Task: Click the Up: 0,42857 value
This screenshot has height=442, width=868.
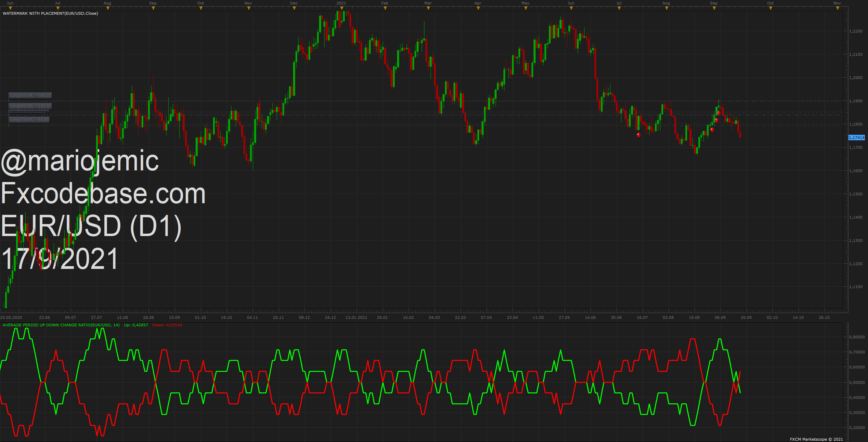Action: [x=136, y=325]
